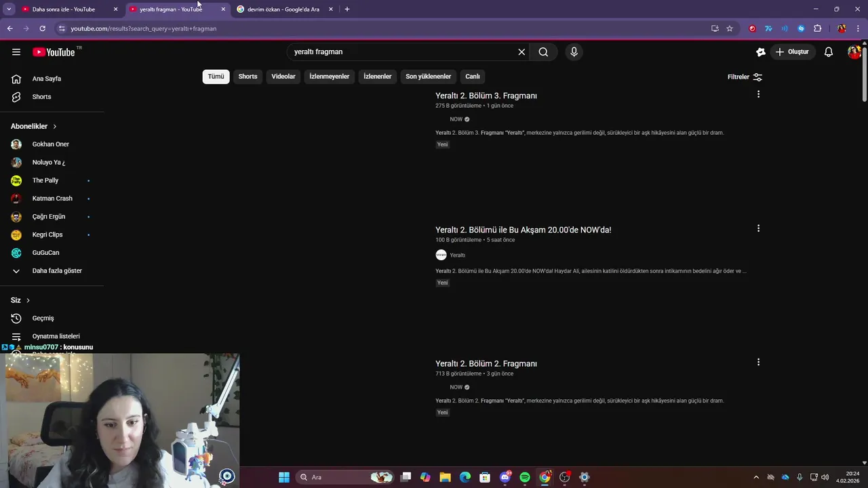This screenshot has width=868, height=488.
Task: Open options for Bu Akşam 20.00'de NOW'da video
Action: 758,228
